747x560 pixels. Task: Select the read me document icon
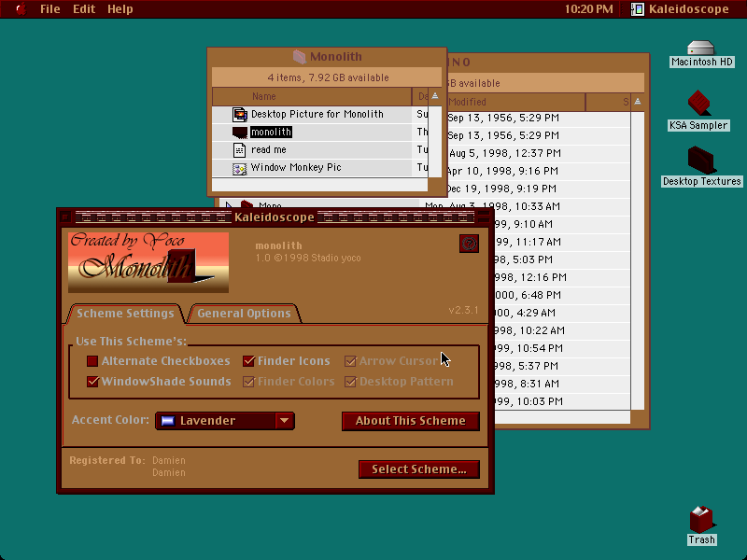pyautogui.click(x=239, y=150)
